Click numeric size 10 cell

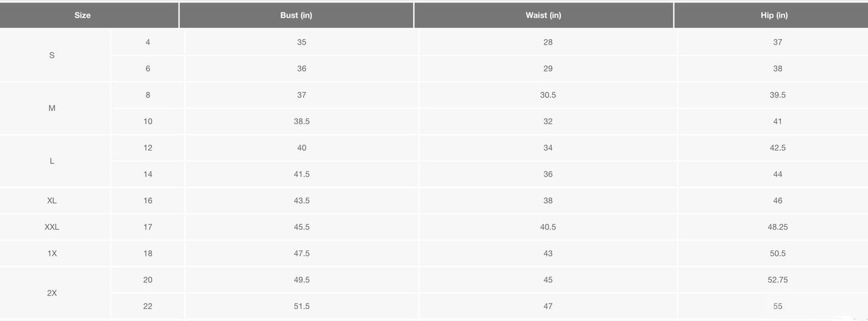point(148,121)
